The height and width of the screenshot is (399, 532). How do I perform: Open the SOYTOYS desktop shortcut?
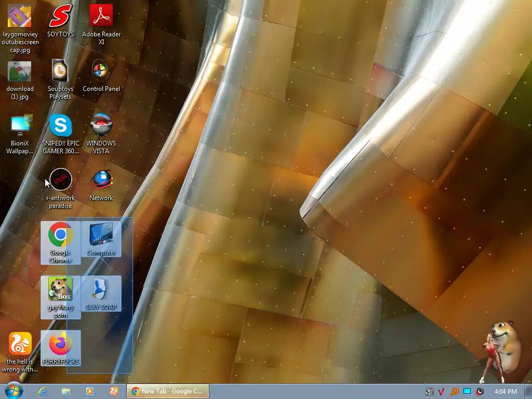(60, 21)
